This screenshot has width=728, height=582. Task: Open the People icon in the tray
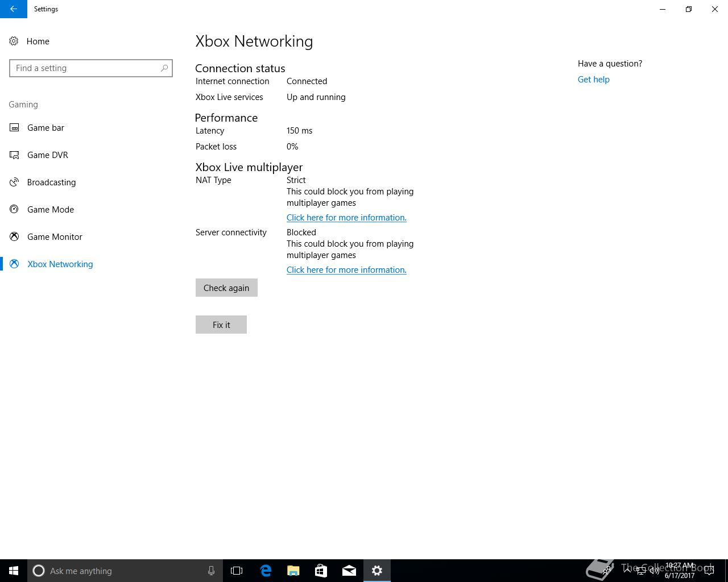(x=607, y=571)
